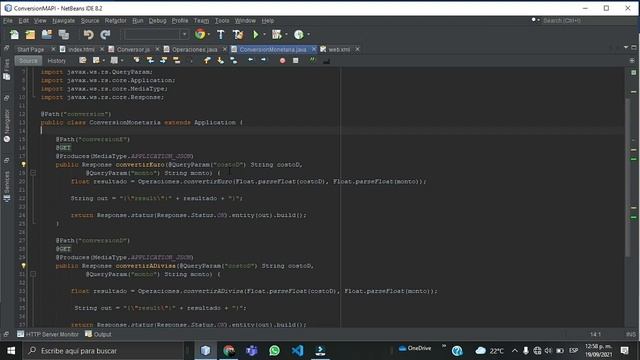Start macro recording with the red button
The image size is (640, 360).
[282, 60]
